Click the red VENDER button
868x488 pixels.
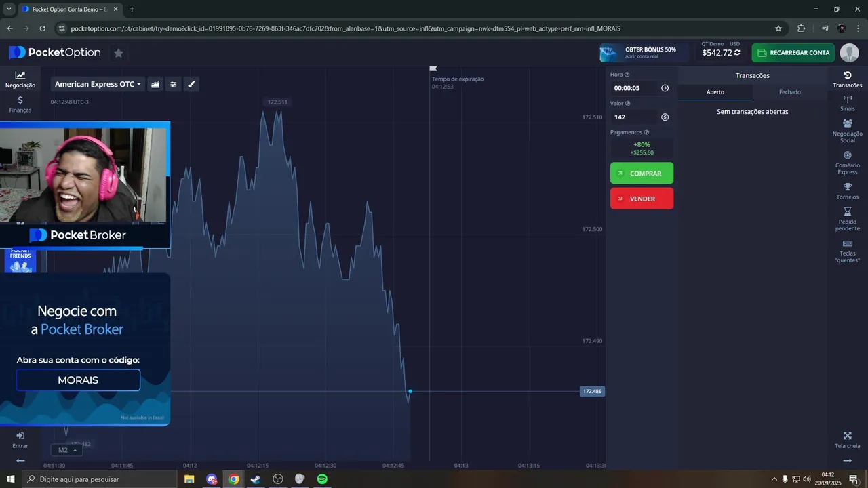pos(642,199)
